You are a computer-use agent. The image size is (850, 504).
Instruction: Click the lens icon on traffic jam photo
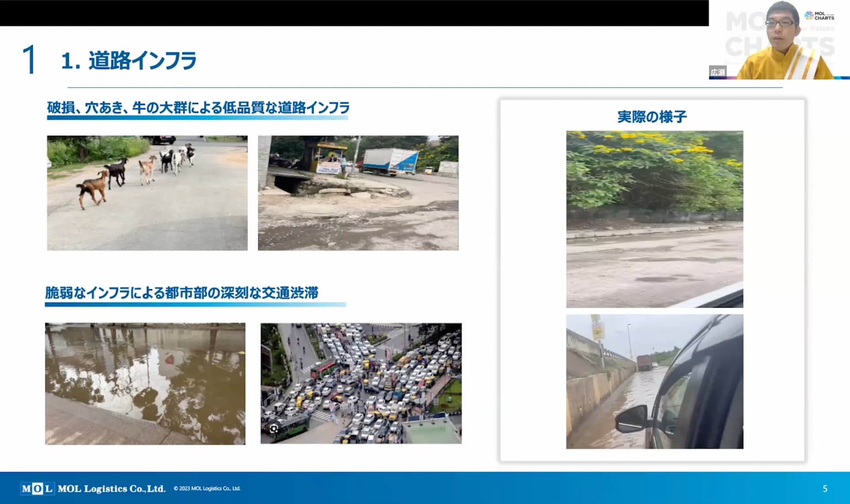[274, 429]
